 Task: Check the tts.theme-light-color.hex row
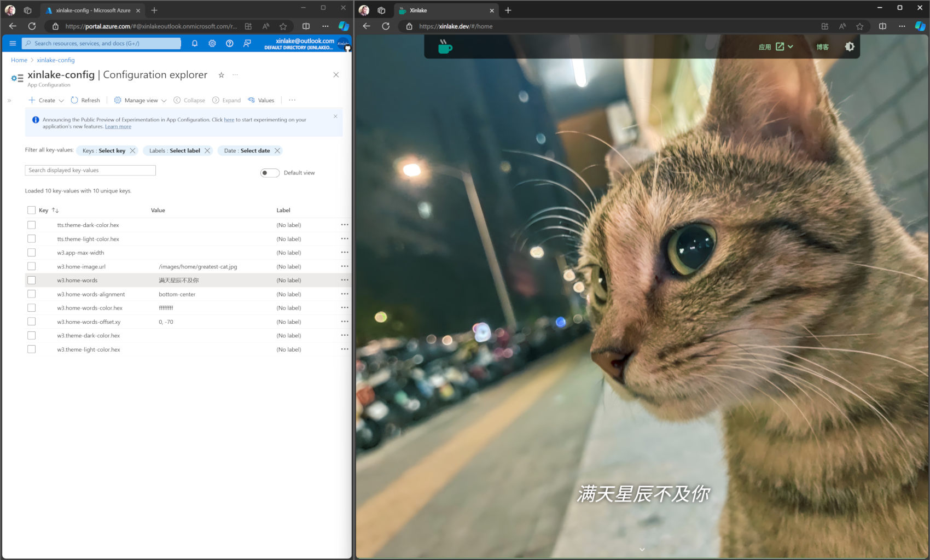point(31,239)
